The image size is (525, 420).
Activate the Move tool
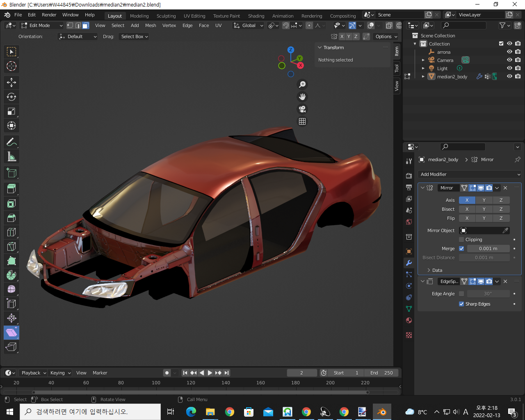[11, 82]
